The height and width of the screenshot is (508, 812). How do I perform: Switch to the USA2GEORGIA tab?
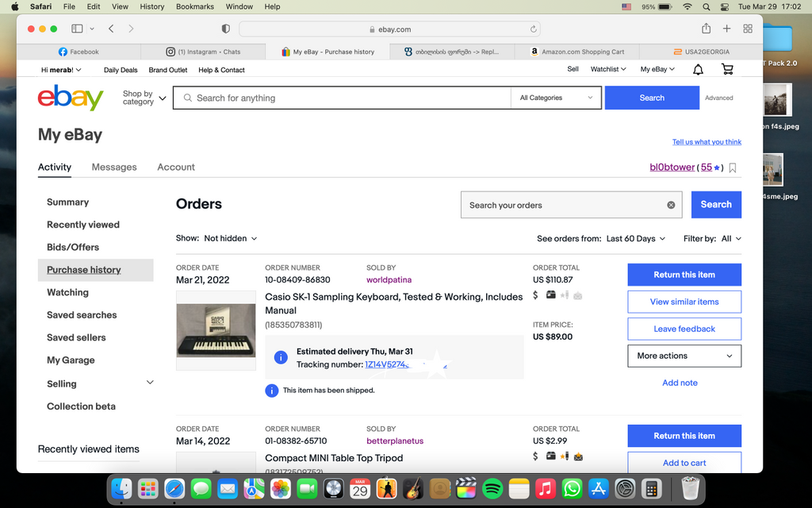click(x=701, y=52)
